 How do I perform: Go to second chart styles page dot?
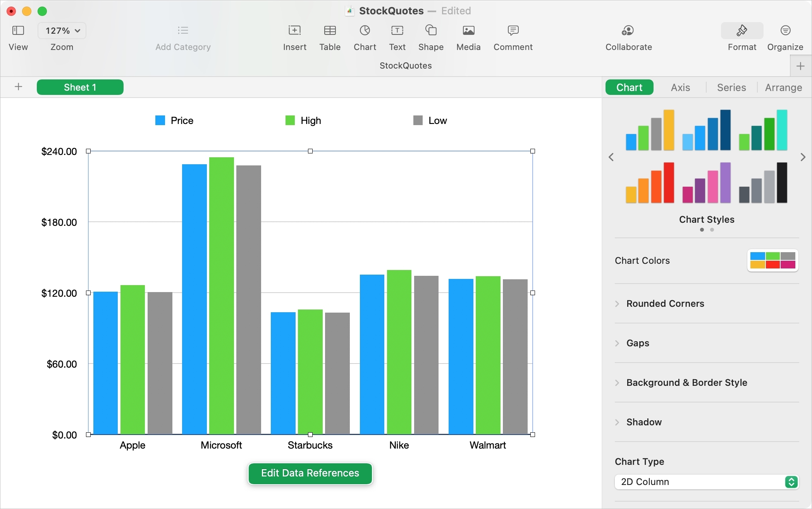point(712,230)
